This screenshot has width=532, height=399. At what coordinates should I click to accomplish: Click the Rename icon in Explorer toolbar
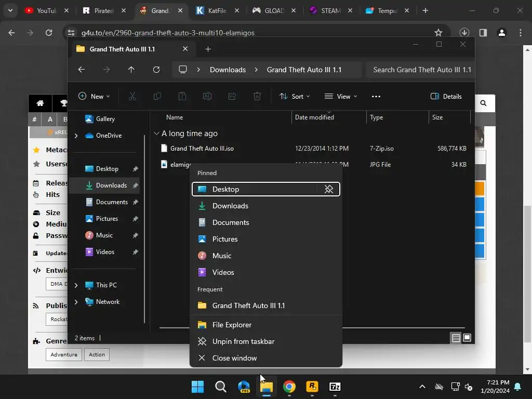[207, 96]
